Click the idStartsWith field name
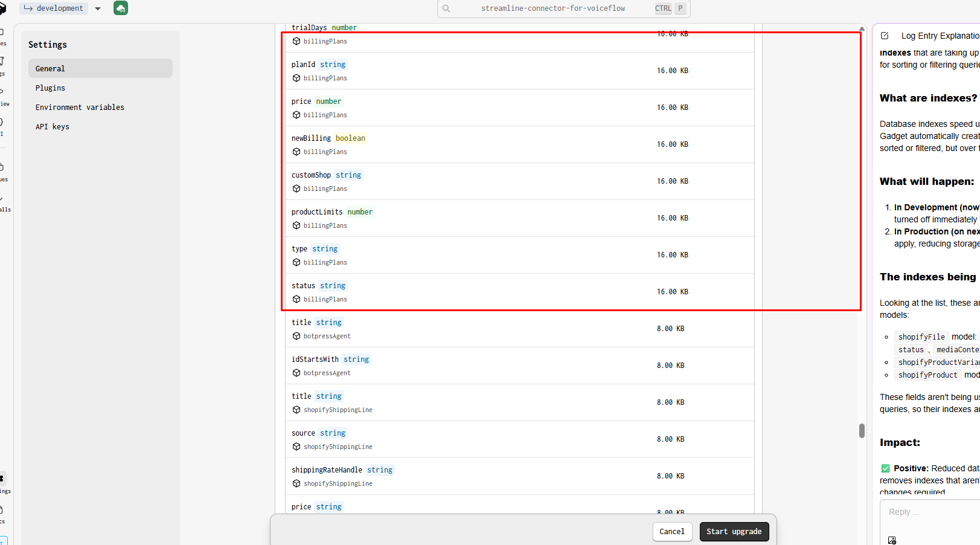 pos(315,360)
